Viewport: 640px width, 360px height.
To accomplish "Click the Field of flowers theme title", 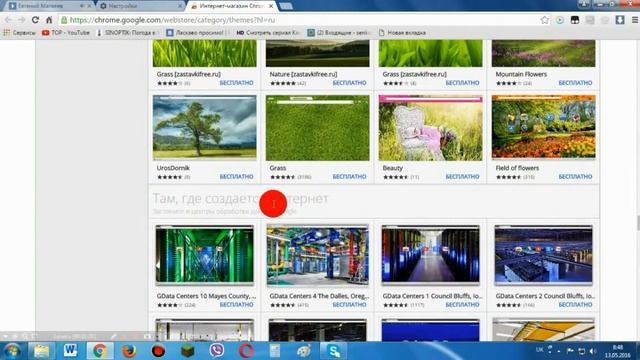I will 517,168.
